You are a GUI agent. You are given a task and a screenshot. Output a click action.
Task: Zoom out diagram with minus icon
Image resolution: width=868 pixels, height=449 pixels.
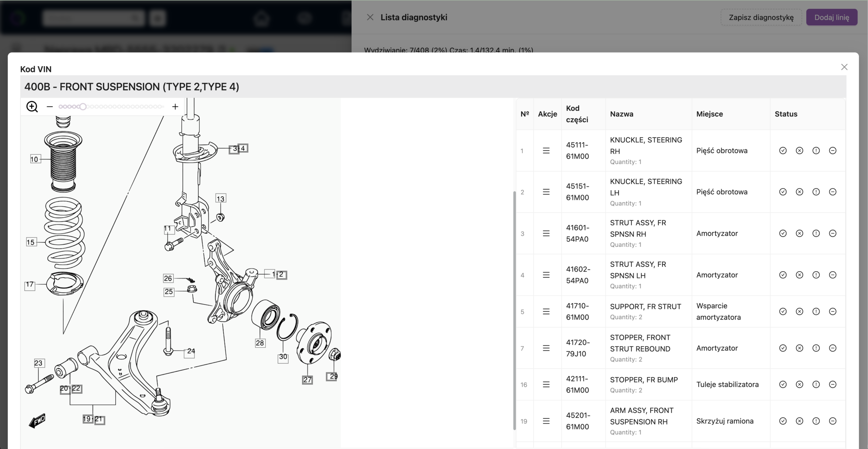click(x=50, y=107)
